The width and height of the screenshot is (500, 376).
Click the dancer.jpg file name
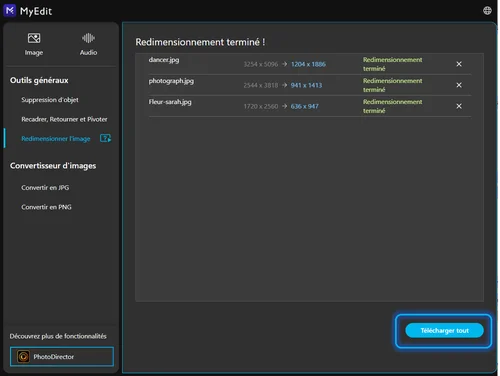164,60
